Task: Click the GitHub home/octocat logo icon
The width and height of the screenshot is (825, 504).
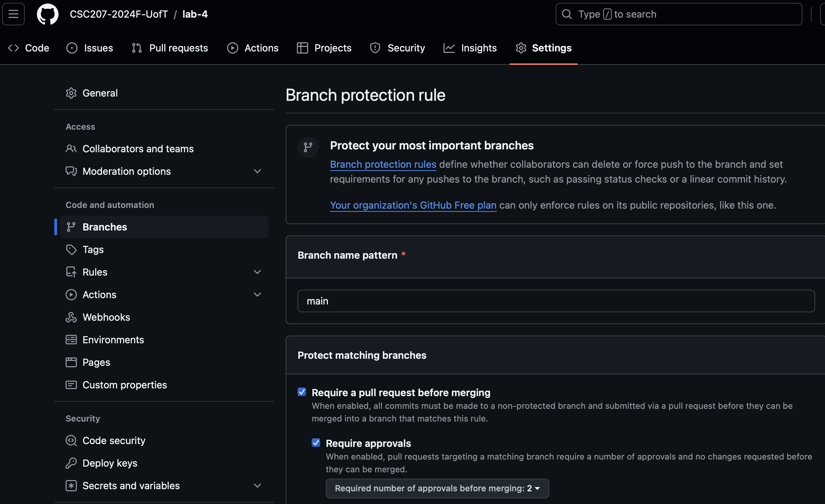Action: [x=47, y=13]
